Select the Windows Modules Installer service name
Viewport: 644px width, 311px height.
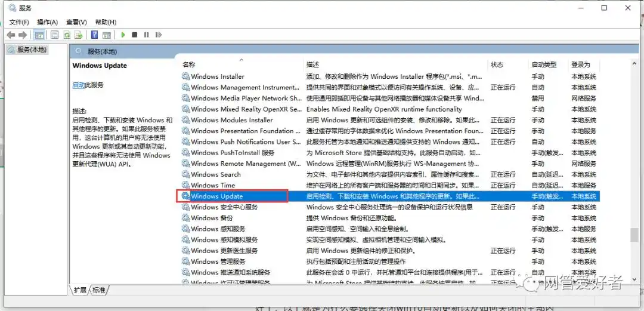click(231, 120)
